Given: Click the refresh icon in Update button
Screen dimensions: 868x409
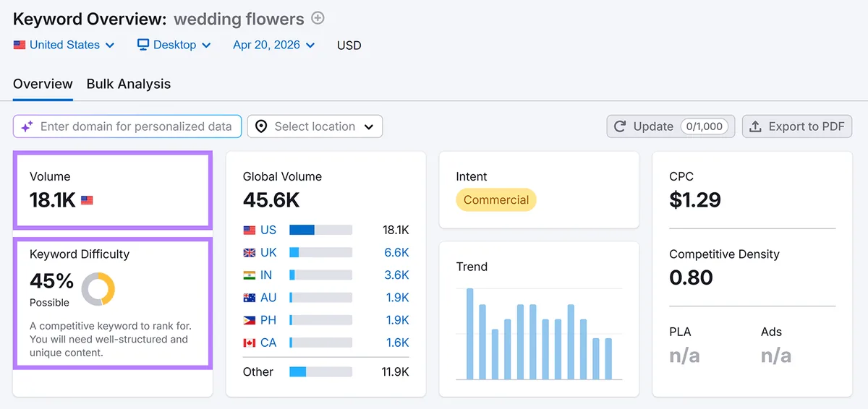Looking at the screenshot, I should [x=620, y=126].
